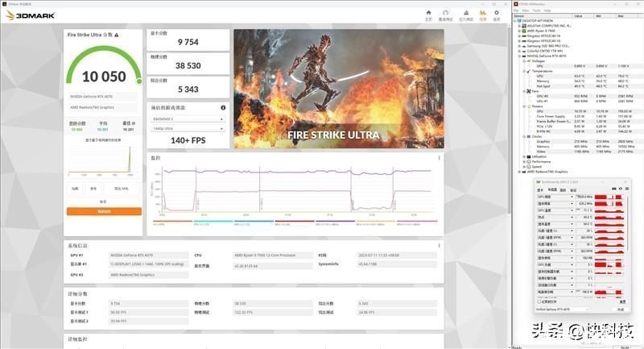
Task: Click the AMD Ryzen 9 CPU icon in HWMonitor
Action: pyautogui.click(x=524, y=31)
